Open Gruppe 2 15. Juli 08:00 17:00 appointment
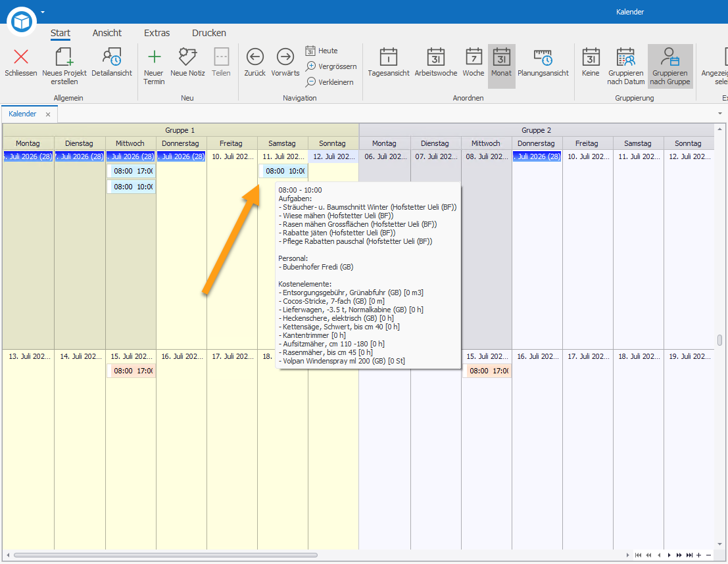This screenshot has height=564, width=728. 487,371
